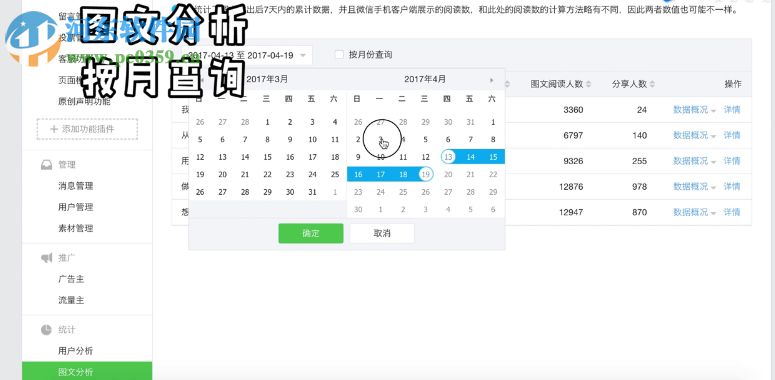Open 消息管理 in the sidebar
This screenshot has height=380, width=775.
pyautogui.click(x=76, y=186)
